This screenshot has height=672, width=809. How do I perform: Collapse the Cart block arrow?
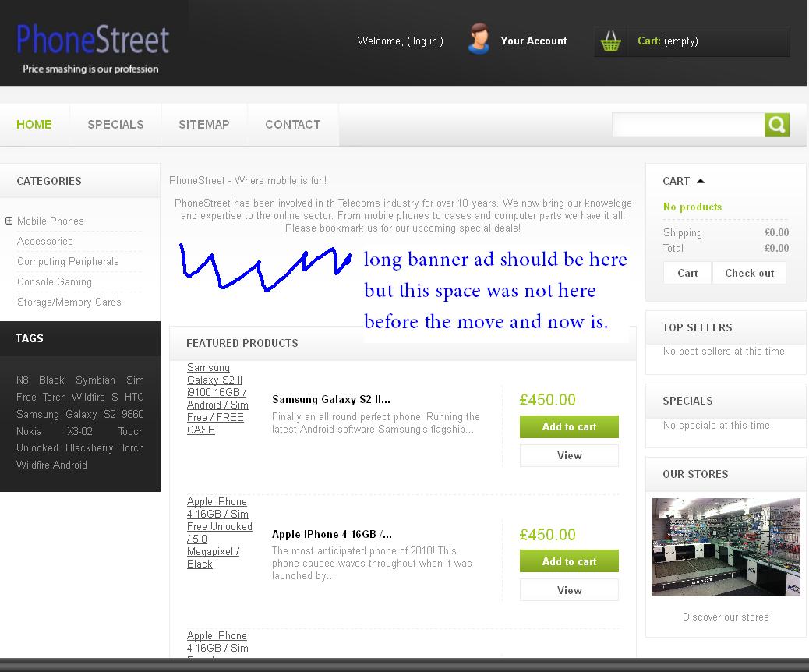click(x=700, y=181)
